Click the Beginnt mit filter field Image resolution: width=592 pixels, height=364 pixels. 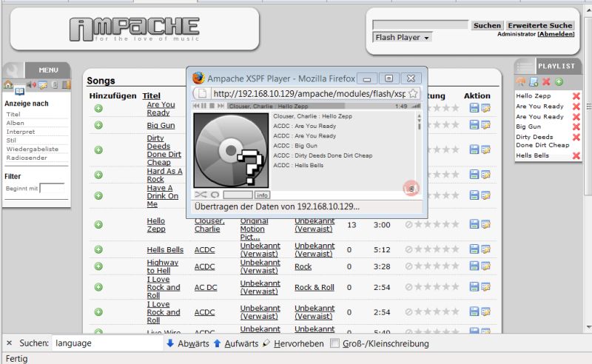(52, 188)
